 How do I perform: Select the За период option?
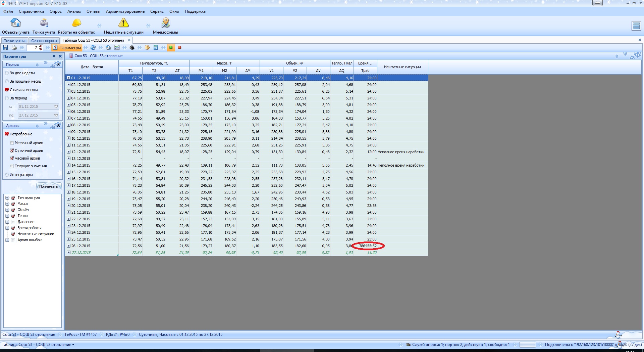(7, 98)
